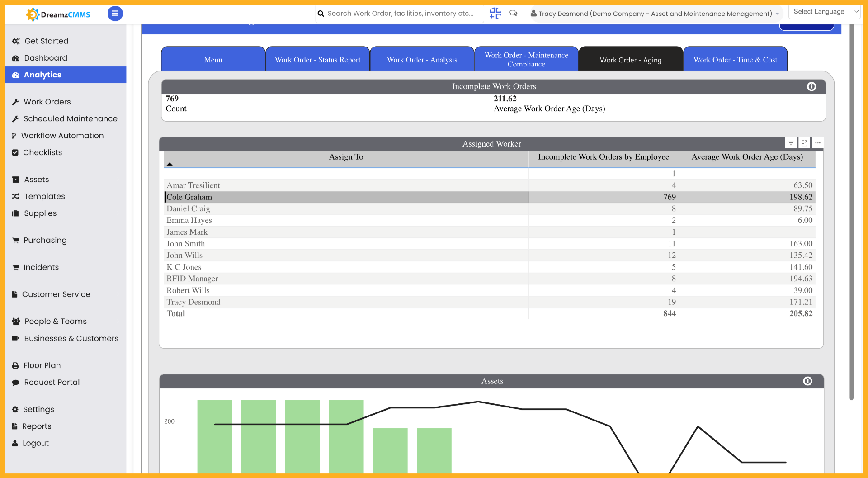Open the Select Language dropdown
The height and width of the screenshot is (478, 868).
point(824,12)
